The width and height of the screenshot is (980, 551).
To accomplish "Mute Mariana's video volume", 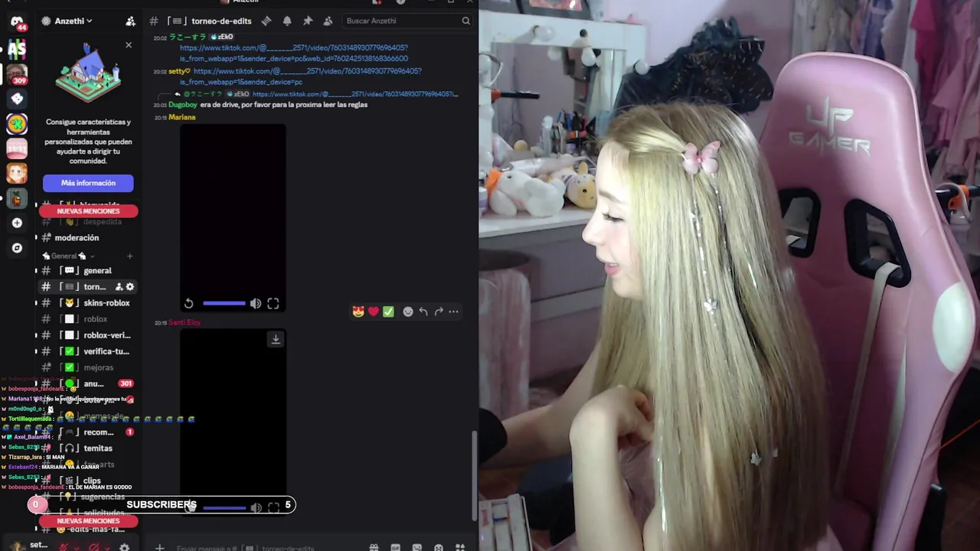I will pyautogui.click(x=256, y=304).
